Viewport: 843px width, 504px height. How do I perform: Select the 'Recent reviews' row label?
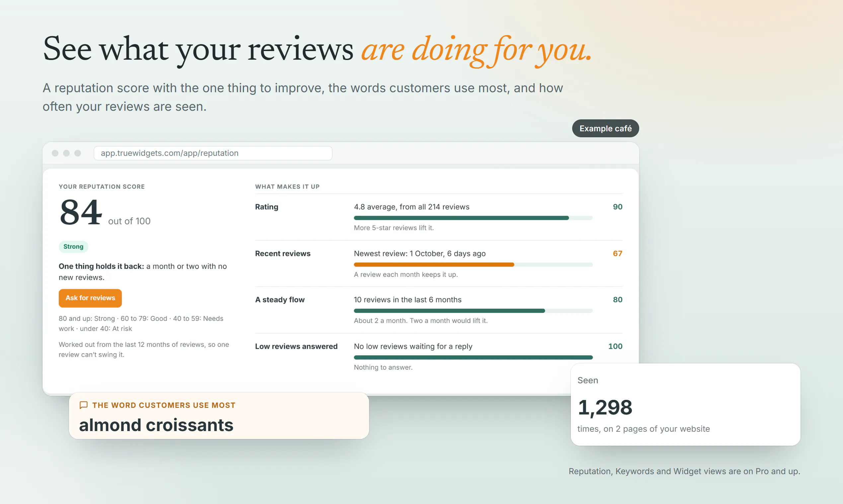283,253
